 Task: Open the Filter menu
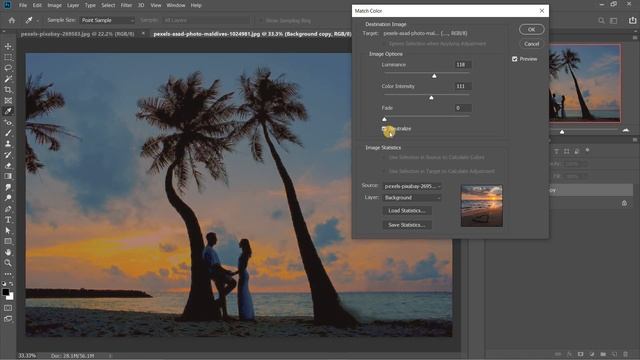click(126, 5)
